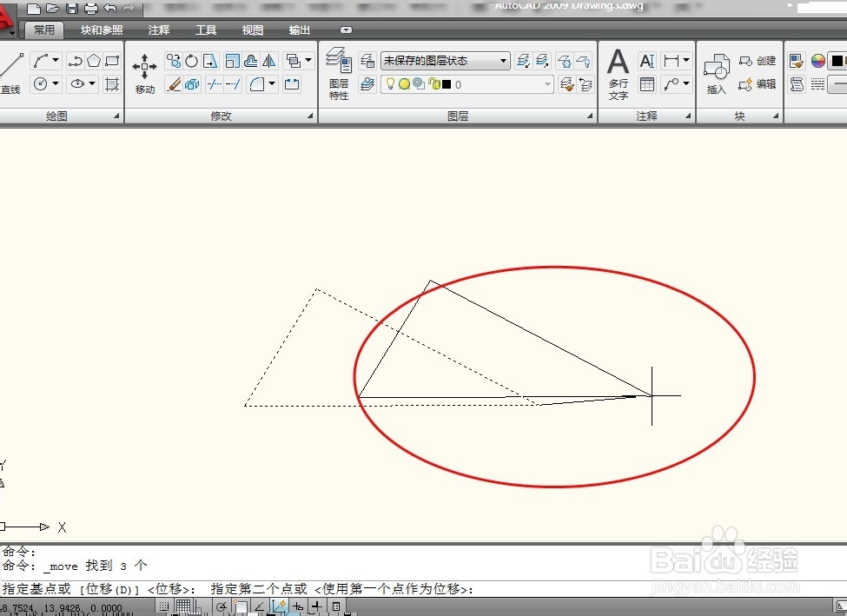This screenshot has height=616, width=847.
Task: Select the Erase tool in the Modify panel
Action: coord(171,83)
